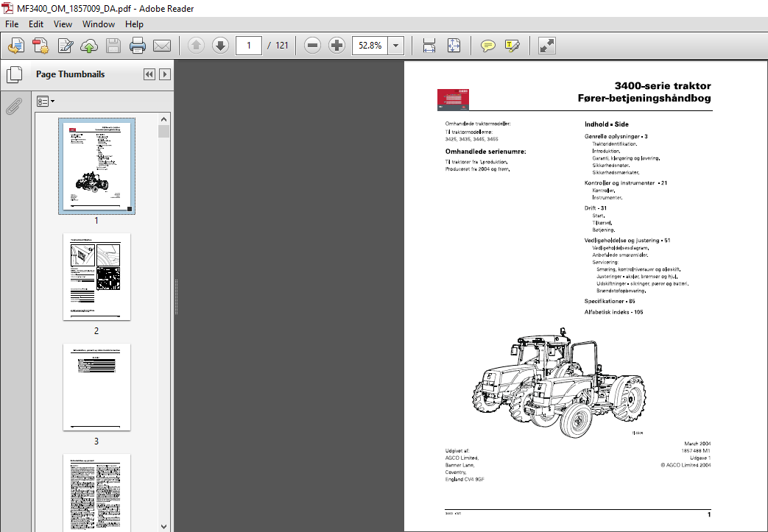Select page 1 thumbnail
The image size is (768, 532).
[x=96, y=166]
